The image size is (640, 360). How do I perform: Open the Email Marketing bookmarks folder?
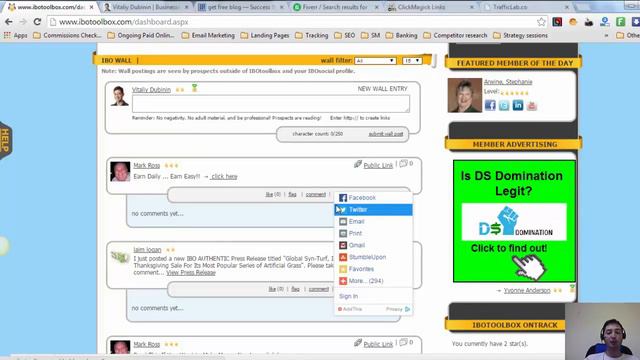[208, 36]
